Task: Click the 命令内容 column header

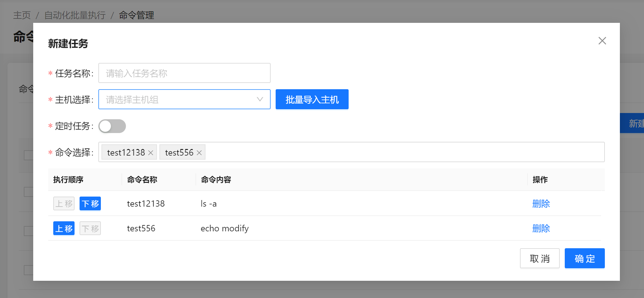Action: 216,180
